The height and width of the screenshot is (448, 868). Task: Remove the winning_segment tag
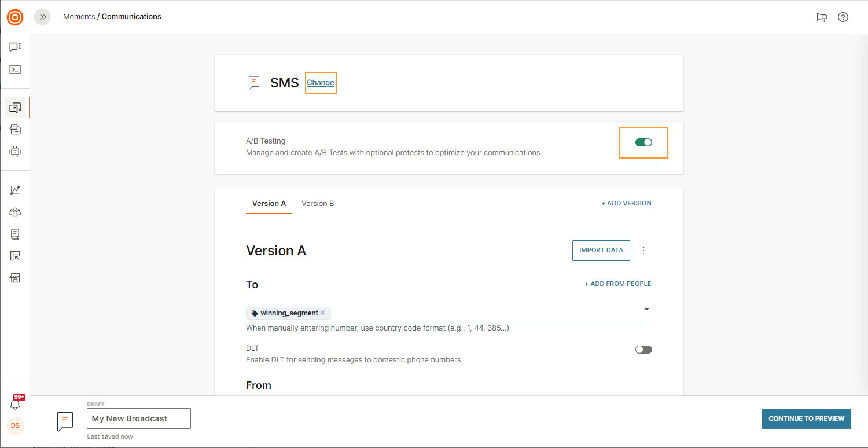click(x=323, y=313)
